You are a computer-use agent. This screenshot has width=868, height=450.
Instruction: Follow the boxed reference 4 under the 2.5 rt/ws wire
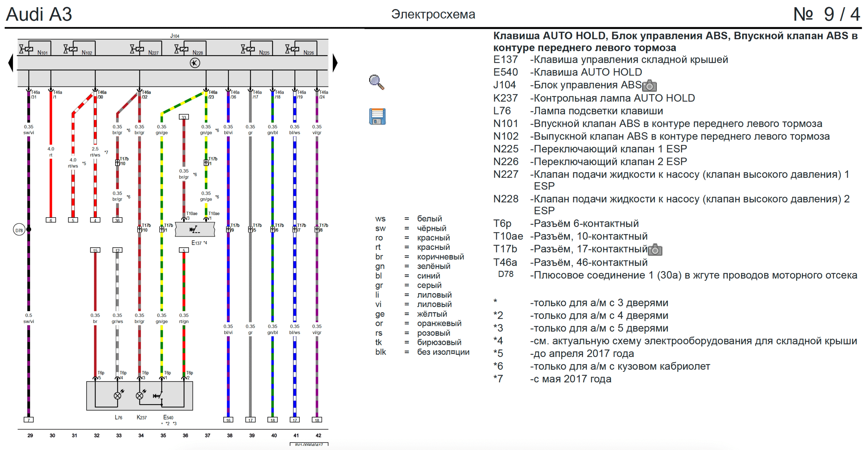coord(95,220)
